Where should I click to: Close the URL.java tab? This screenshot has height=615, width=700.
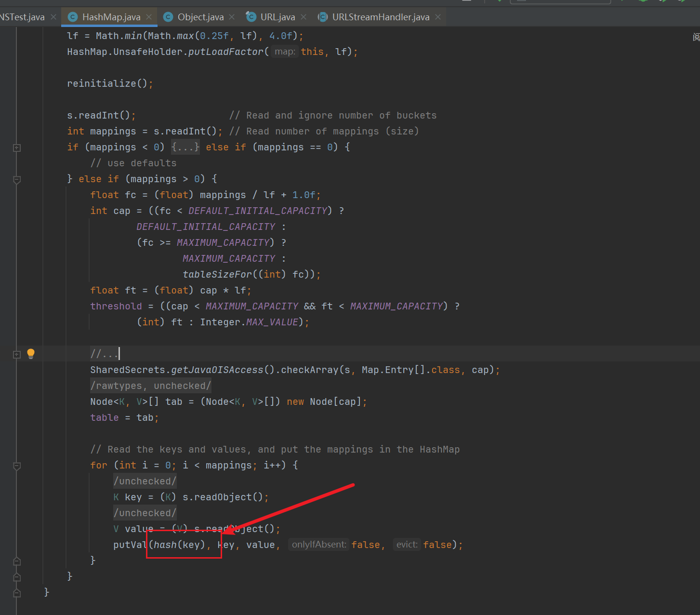tap(303, 17)
